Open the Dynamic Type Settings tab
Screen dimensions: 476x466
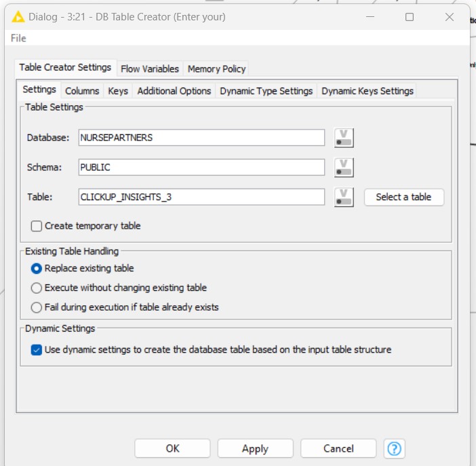pyautogui.click(x=266, y=91)
